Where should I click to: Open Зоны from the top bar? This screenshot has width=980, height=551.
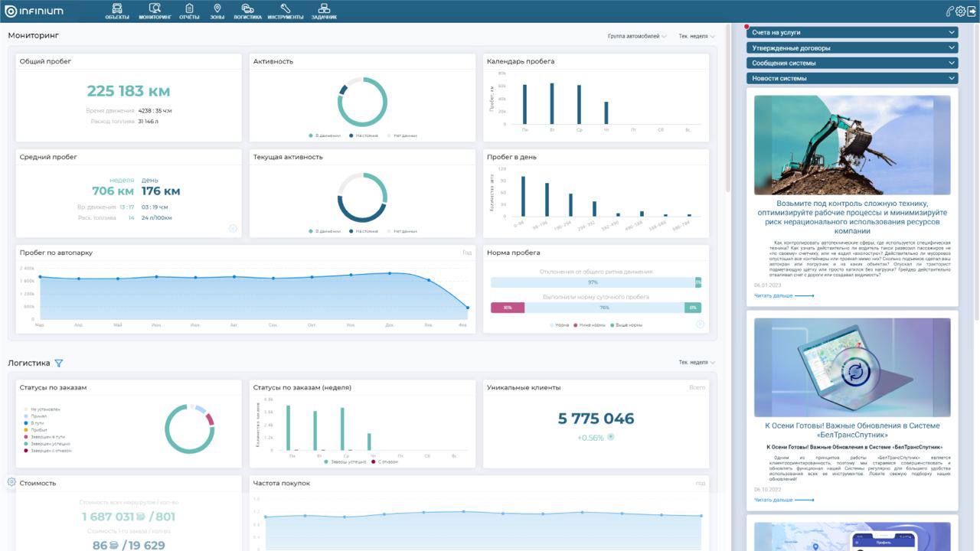pos(217,11)
